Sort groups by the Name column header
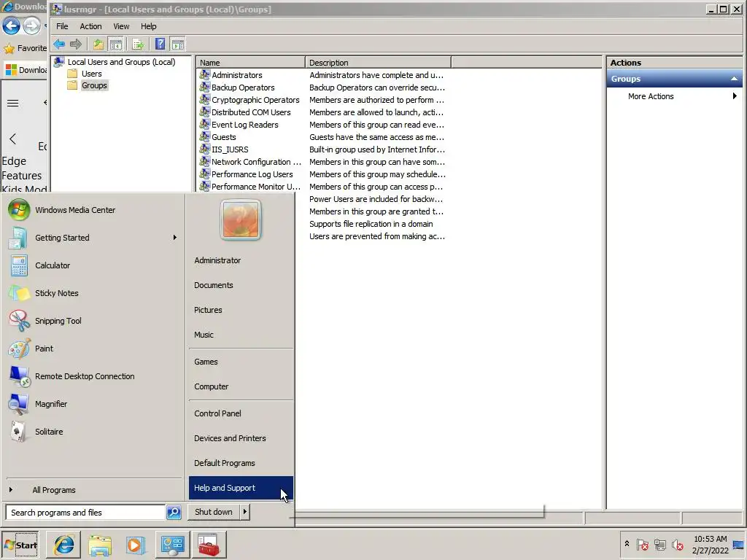747x560 pixels. click(x=251, y=63)
